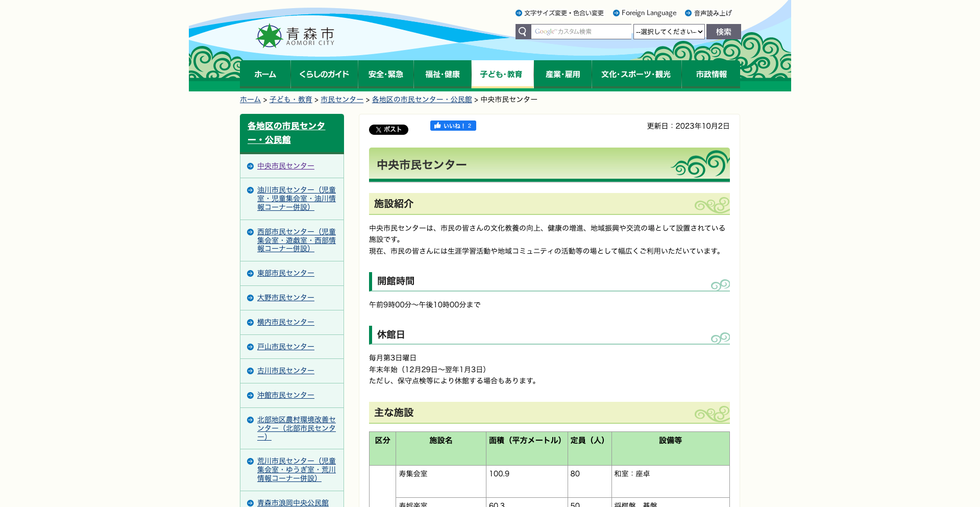
Task: Click the magnifying glass search icon
Action: coord(523,31)
